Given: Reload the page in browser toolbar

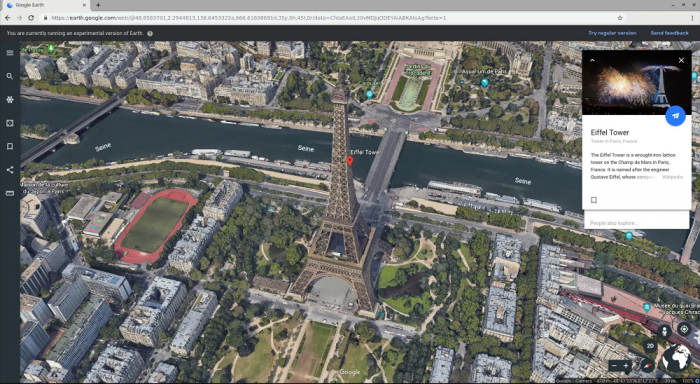Looking at the screenshot, I should [31, 18].
